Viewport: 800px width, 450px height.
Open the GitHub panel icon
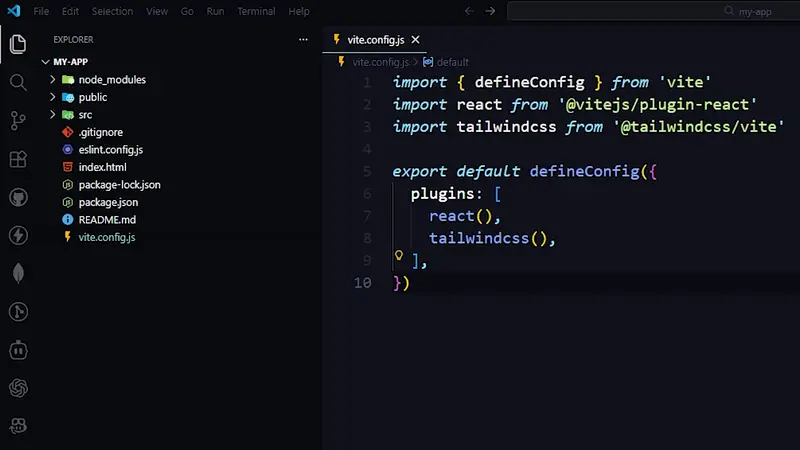[17, 197]
